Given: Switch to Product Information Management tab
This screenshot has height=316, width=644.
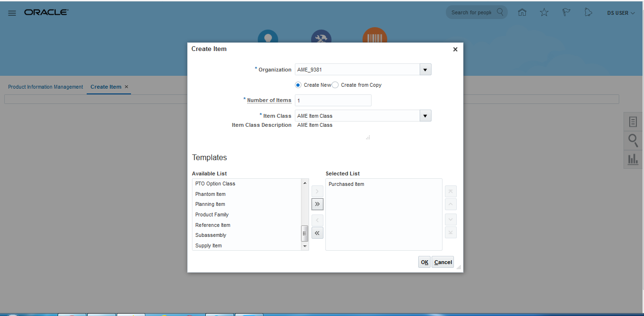Looking at the screenshot, I should (x=46, y=87).
